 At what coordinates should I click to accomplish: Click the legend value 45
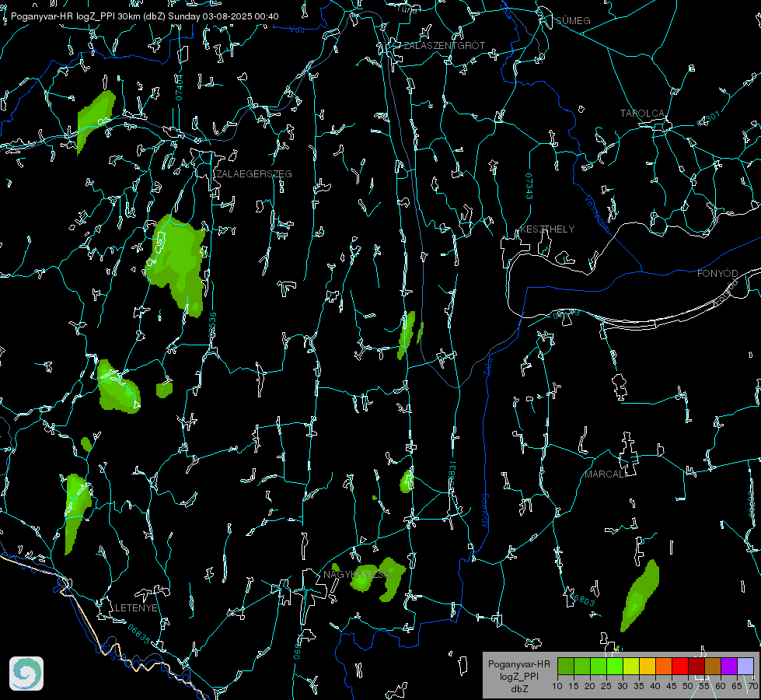click(671, 686)
